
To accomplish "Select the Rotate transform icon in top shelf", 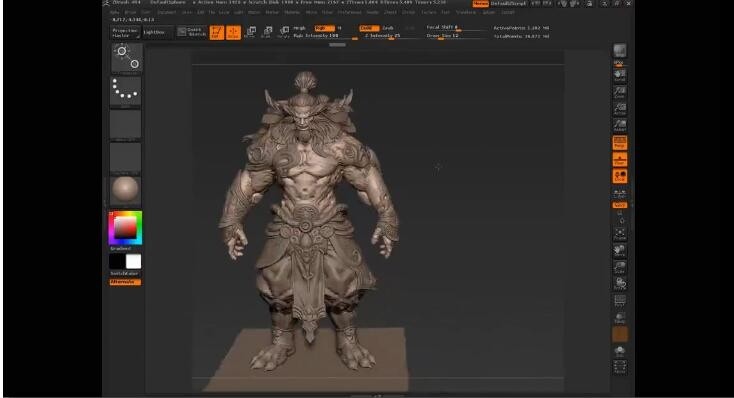I will click(284, 32).
